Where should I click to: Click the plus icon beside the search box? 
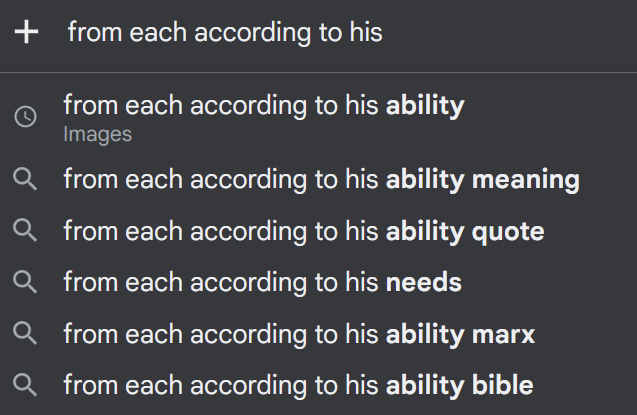(x=27, y=32)
